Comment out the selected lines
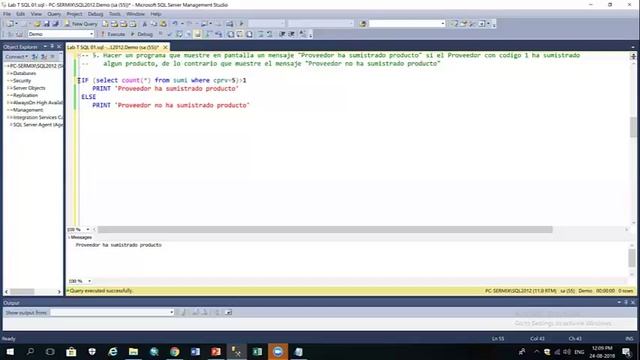This screenshot has height=360, width=640. click(x=260, y=34)
